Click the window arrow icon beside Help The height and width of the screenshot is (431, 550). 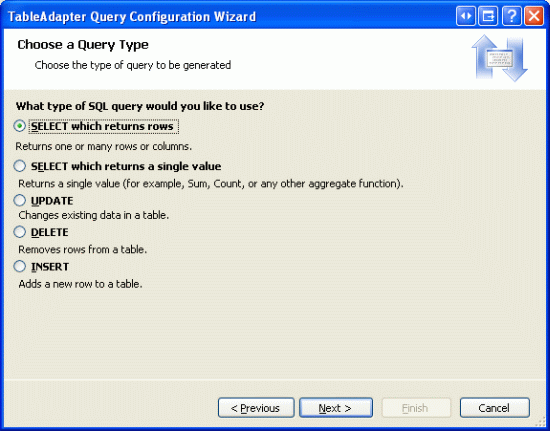pos(488,16)
